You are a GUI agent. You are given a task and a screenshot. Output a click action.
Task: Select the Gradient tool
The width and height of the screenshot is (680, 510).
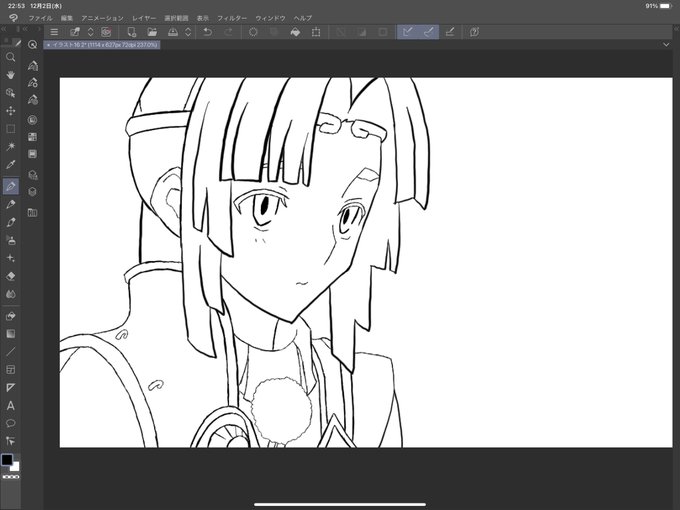coord(11,334)
